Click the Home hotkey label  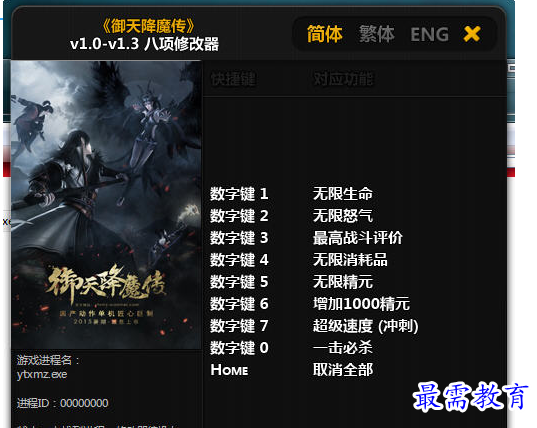click(x=229, y=370)
